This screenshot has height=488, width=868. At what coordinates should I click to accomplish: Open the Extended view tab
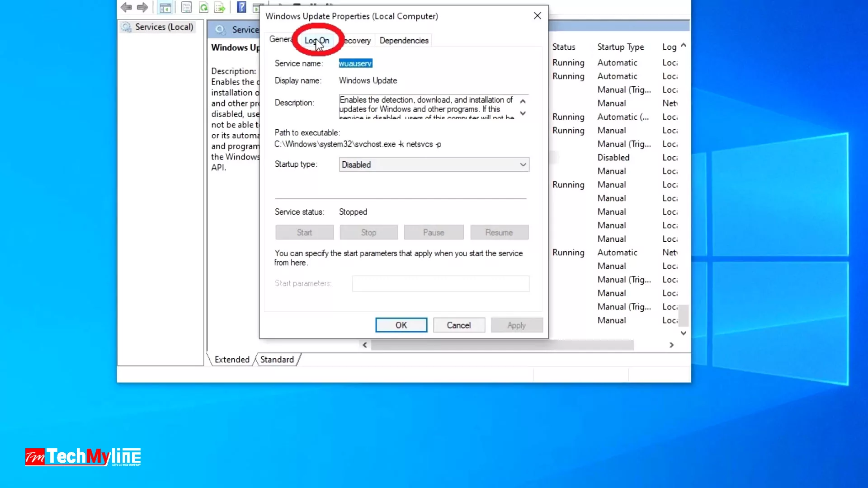[x=232, y=360]
